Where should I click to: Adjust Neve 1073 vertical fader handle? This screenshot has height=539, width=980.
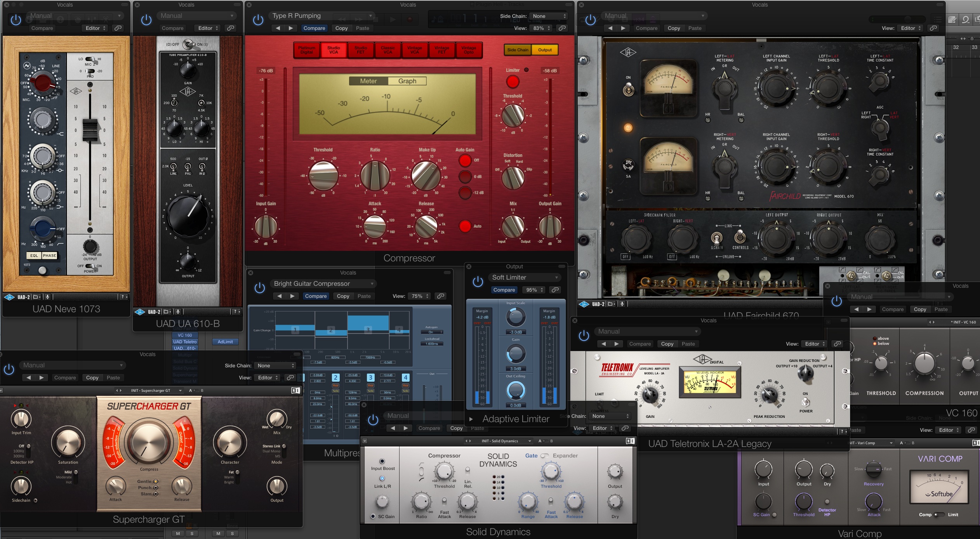point(90,131)
